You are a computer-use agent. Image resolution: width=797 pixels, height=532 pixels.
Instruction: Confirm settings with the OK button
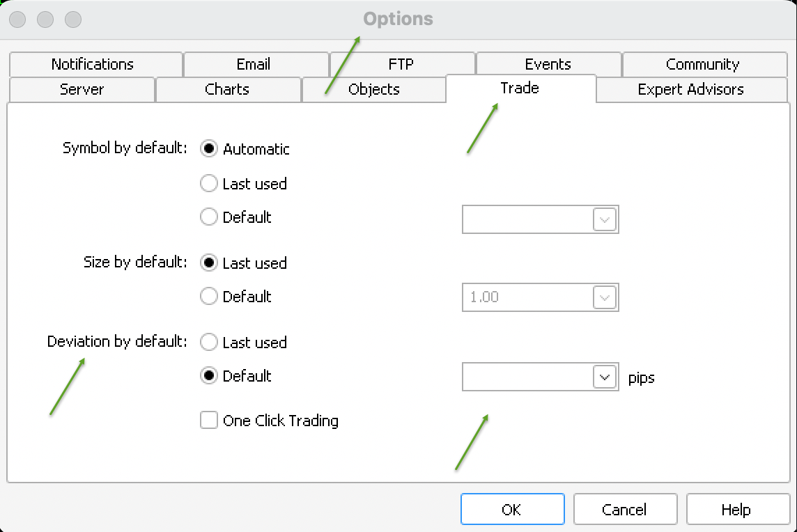(x=513, y=509)
